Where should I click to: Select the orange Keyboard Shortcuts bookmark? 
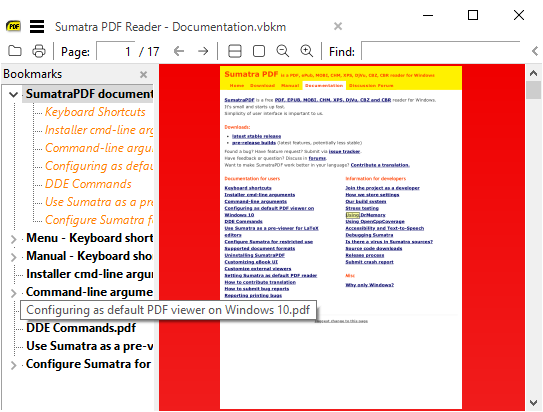click(95, 112)
